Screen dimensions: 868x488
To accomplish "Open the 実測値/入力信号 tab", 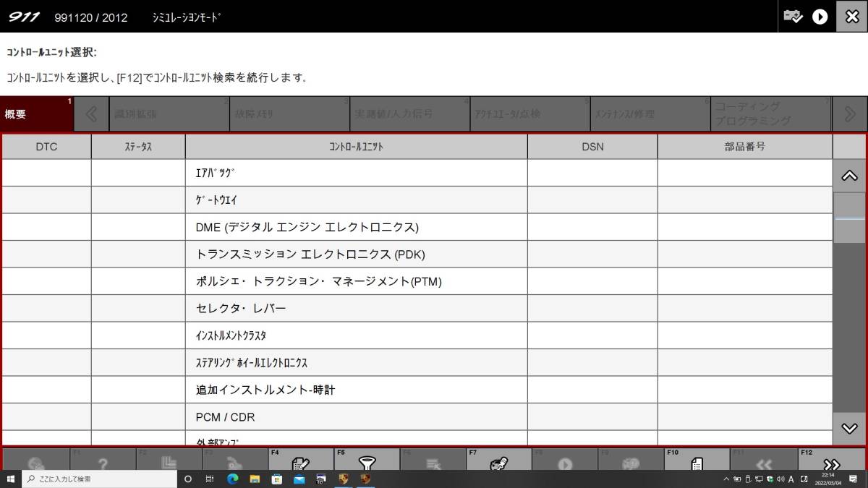I will [x=411, y=114].
